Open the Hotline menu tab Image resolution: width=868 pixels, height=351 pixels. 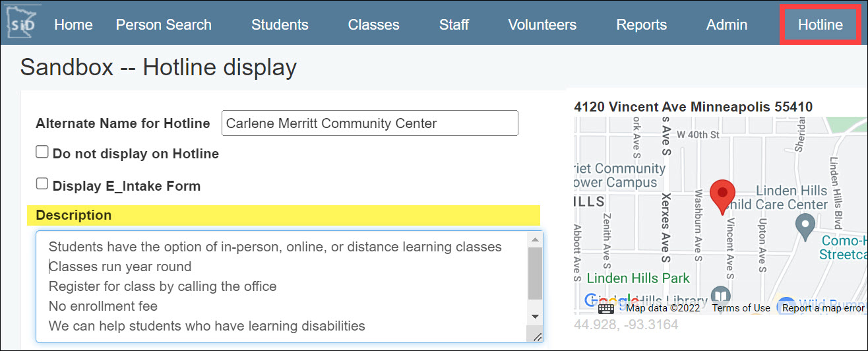(820, 25)
